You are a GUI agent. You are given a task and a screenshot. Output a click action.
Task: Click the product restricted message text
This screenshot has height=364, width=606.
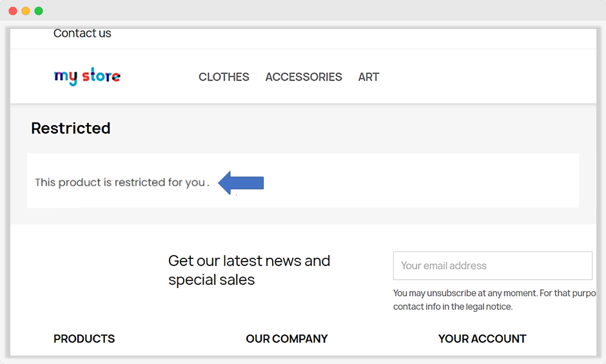pyautogui.click(x=120, y=182)
